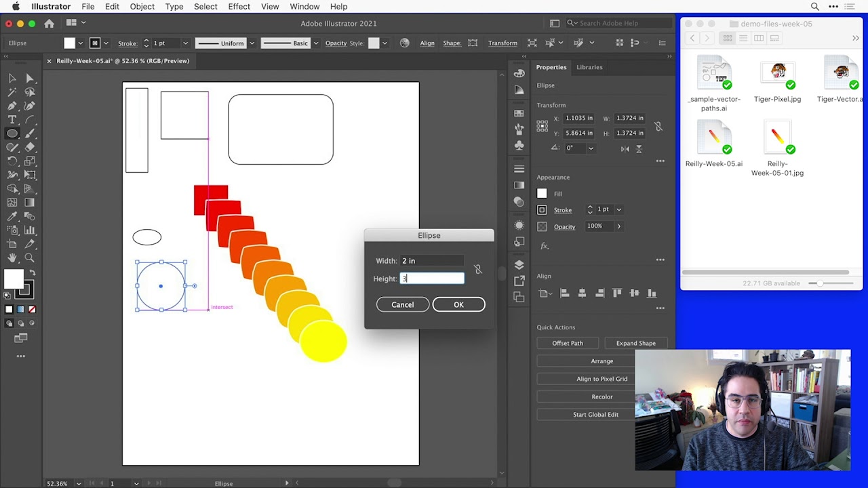Open rotation angle dropdown in Transform
Viewport: 868px width, 488px height.
pyautogui.click(x=591, y=148)
